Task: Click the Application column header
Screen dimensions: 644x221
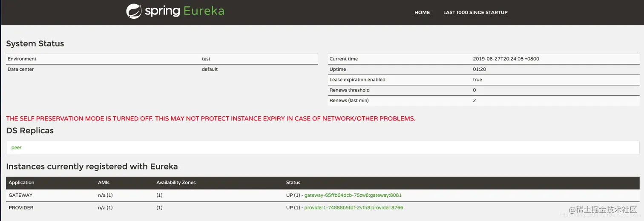Action: [21, 182]
